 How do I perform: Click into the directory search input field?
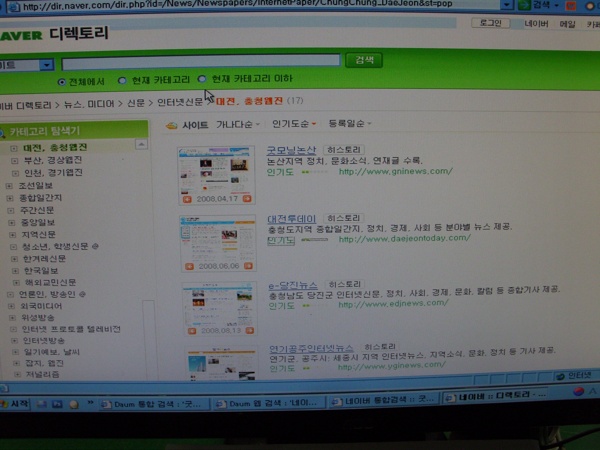coord(201,62)
